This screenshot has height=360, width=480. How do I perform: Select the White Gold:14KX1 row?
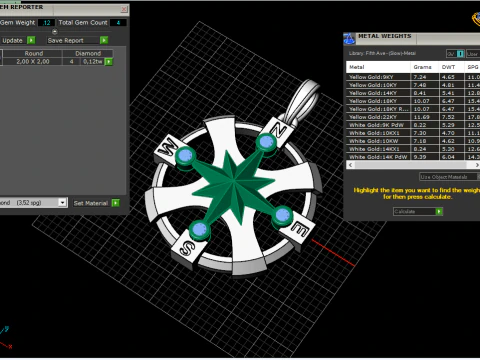click(x=413, y=149)
